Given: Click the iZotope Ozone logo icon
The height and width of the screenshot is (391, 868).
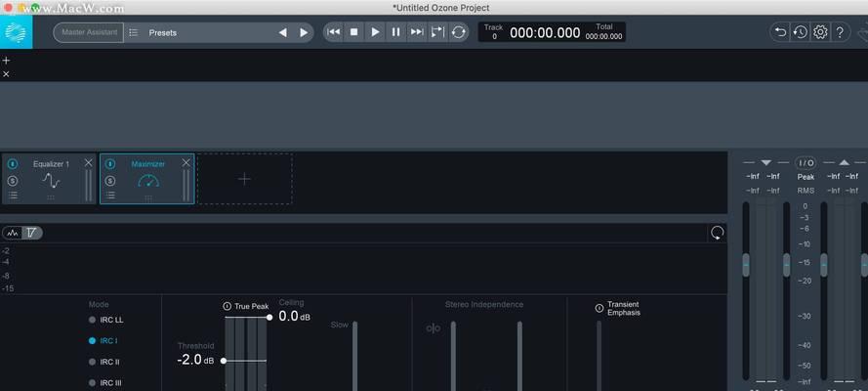Looking at the screenshot, I should click(16, 32).
